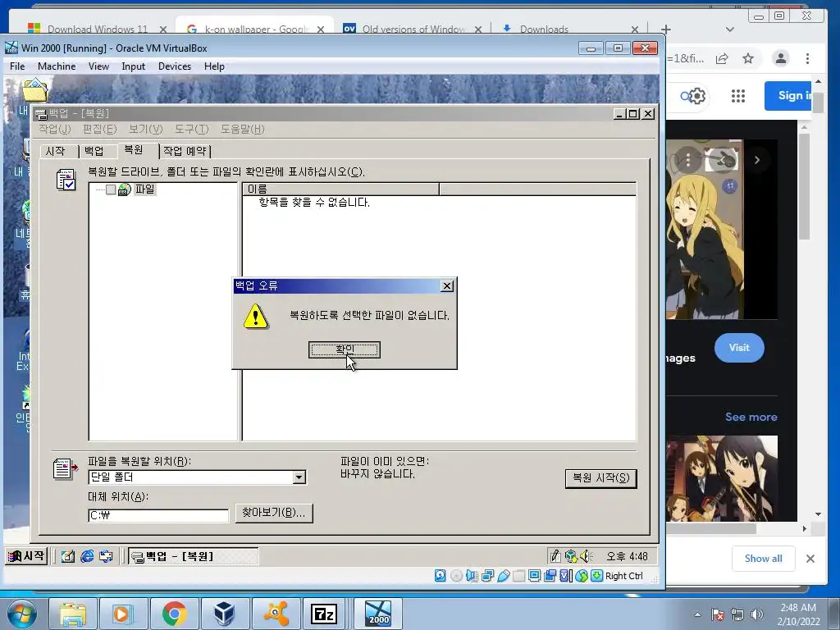Click the VirtualBox hard disk status icon
Image resolution: width=840 pixels, height=630 pixels.
441,576
